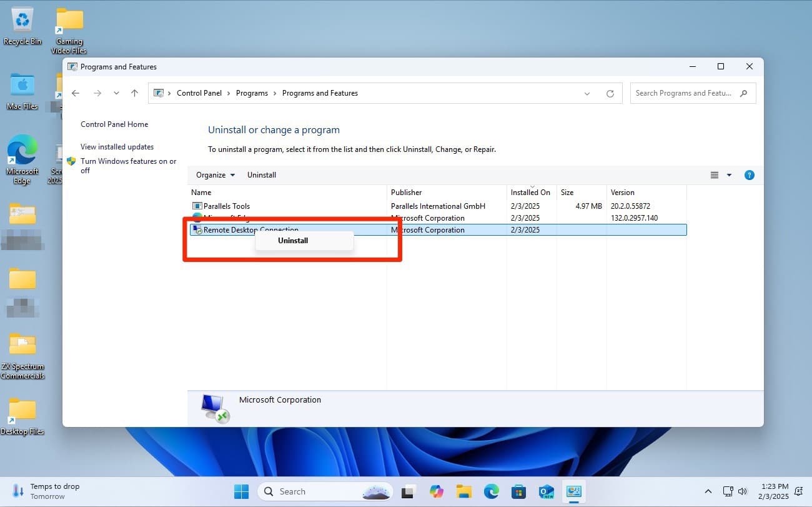Select ZX Spectrum Commercials desktop folder
The width and height of the screenshot is (812, 507).
[22, 356]
